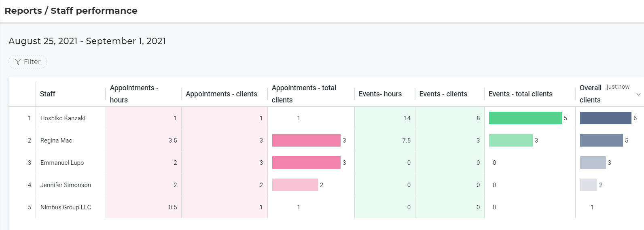Select the Appointments - total clients header
Viewport: 644px width, 230px height.
[x=304, y=94]
